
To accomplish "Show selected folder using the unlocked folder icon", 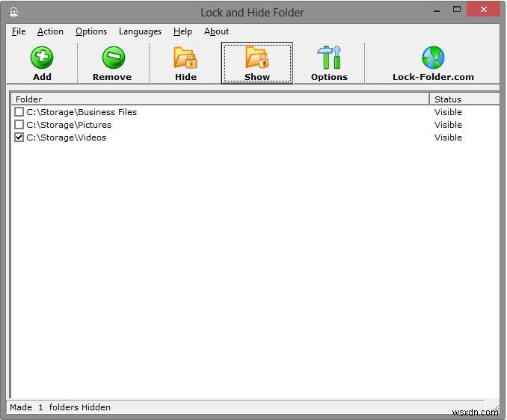I will click(x=257, y=58).
